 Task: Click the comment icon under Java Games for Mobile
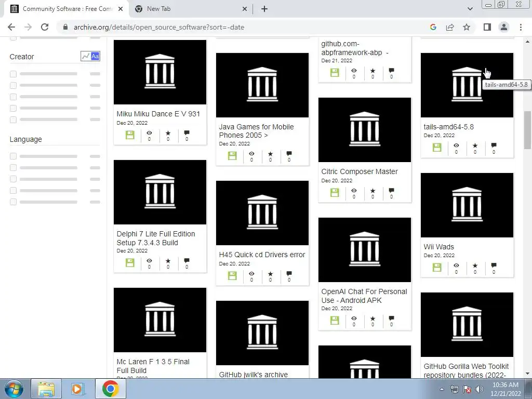[x=289, y=154]
